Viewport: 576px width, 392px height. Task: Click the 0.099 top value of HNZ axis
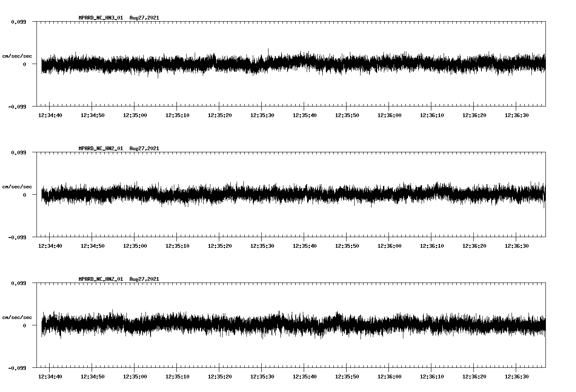19,283
